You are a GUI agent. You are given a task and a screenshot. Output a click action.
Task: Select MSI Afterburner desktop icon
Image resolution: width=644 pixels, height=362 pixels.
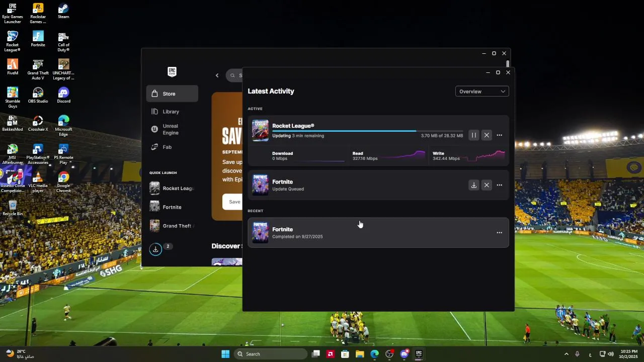point(13,154)
